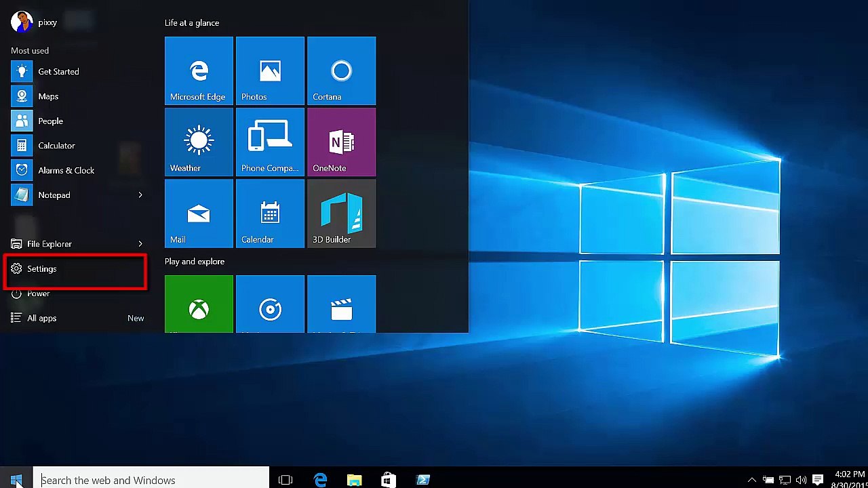Open the Microsoft Edge tile
This screenshot has width=868, height=488.
click(x=199, y=71)
